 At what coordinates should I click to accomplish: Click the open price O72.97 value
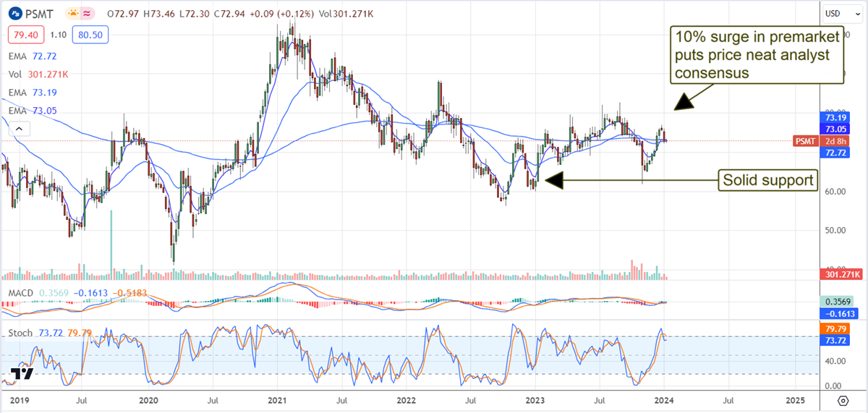coord(124,14)
